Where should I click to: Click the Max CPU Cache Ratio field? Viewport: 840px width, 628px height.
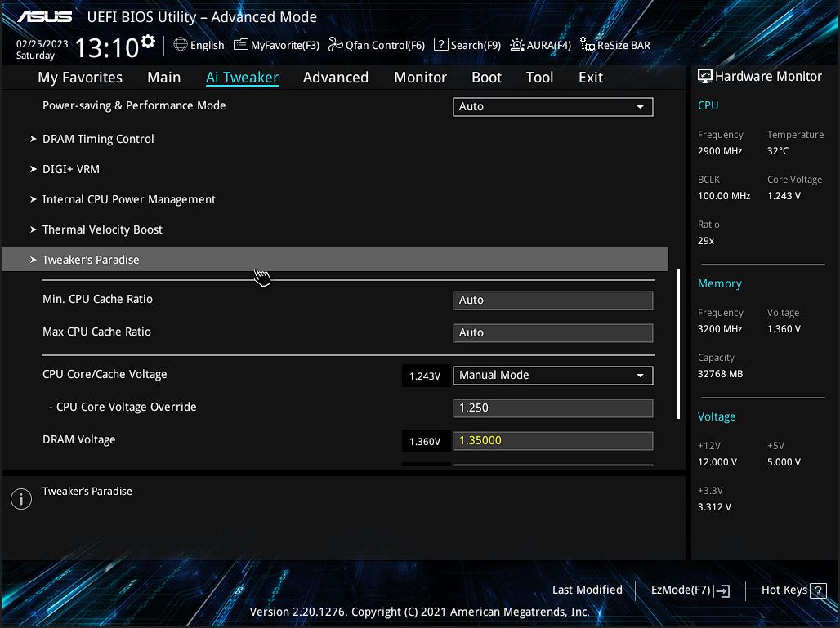(x=553, y=333)
